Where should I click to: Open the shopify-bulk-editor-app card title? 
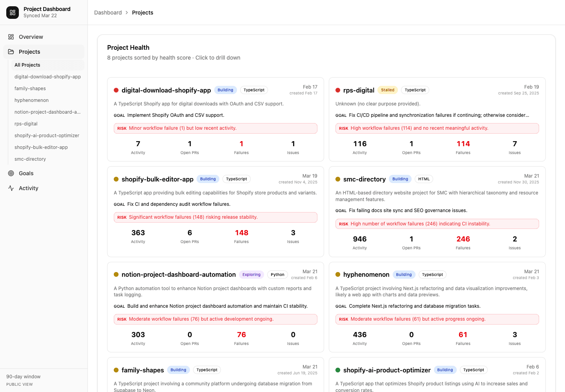click(157, 179)
